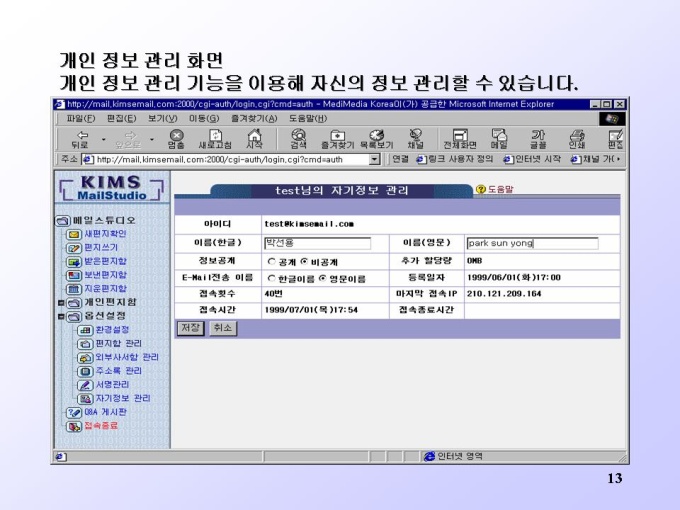Click the 지운편지함 trash icon in sidebar

point(74,289)
